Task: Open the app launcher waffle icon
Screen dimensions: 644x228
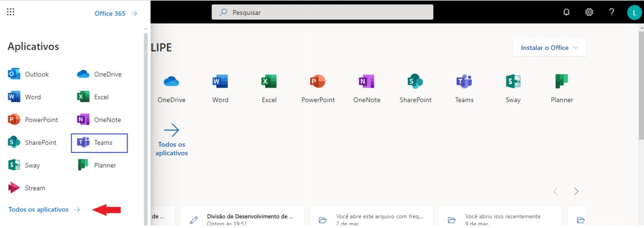Action: coord(10,12)
